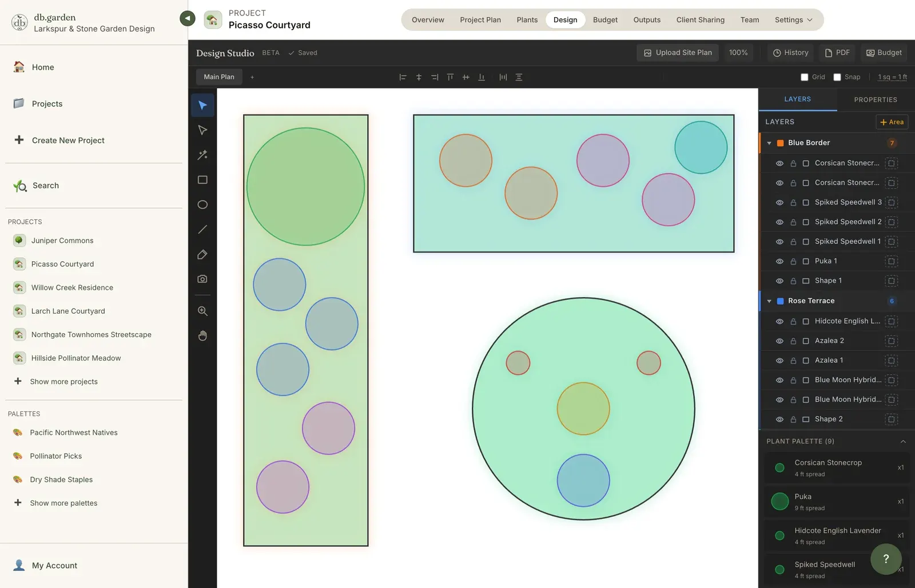Collapse the Blue Border layer group

tap(769, 143)
